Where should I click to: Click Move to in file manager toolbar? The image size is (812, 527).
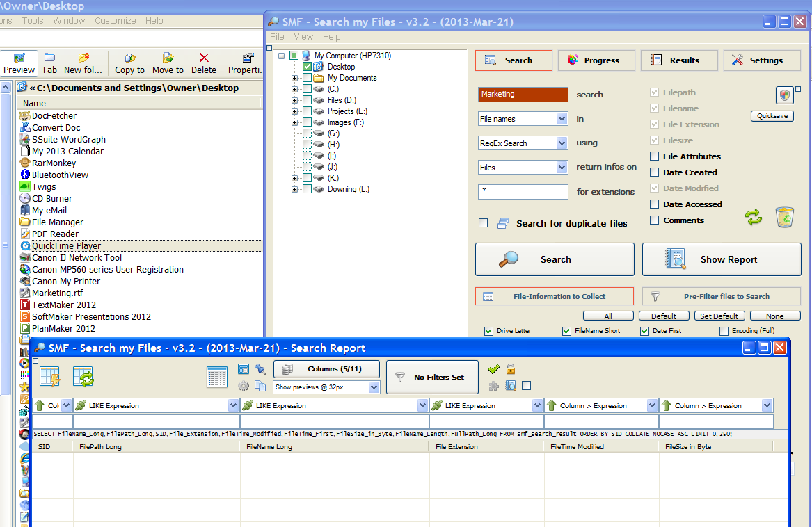click(168, 64)
